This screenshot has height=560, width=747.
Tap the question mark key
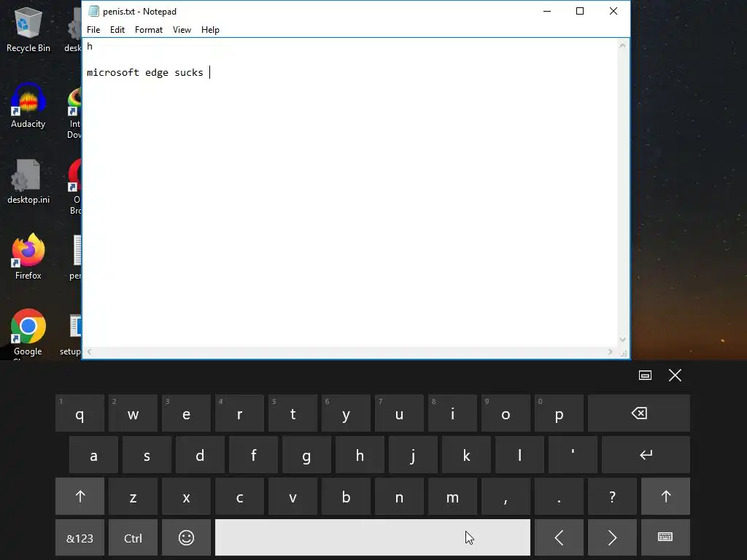(x=612, y=496)
